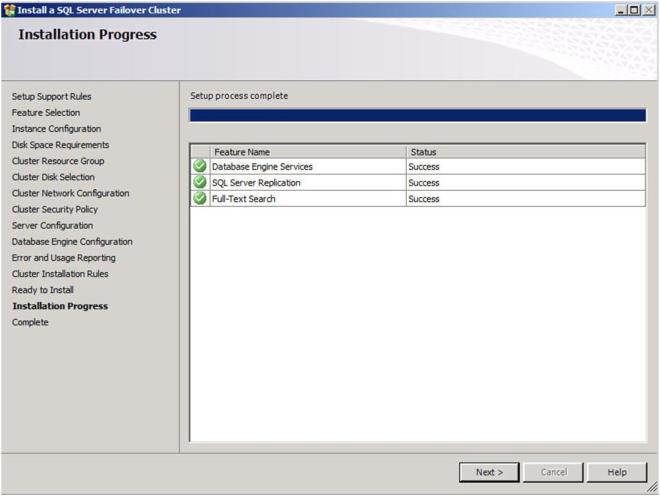Minimize the installer window
660x496 pixels.
click(x=620, y=9)
